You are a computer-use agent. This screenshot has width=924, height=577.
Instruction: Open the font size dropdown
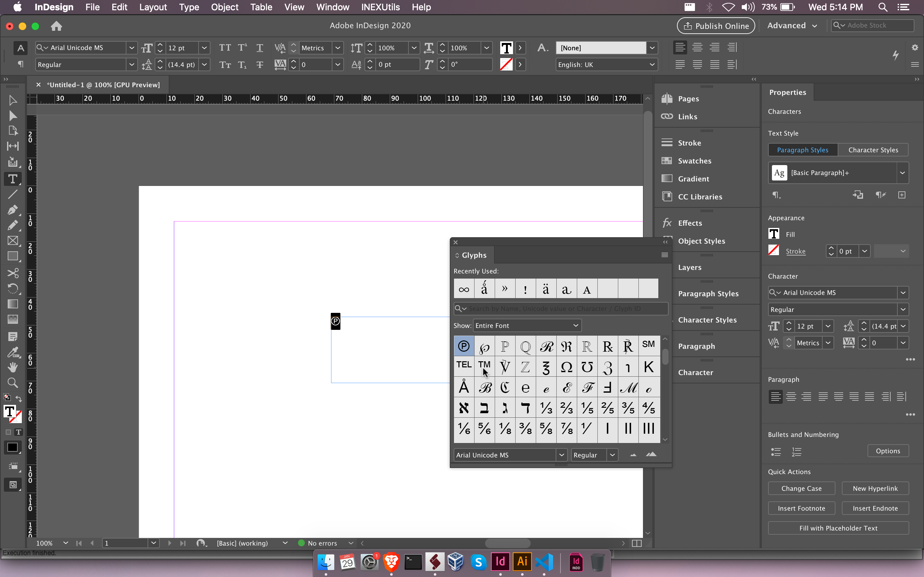point(205,47)
